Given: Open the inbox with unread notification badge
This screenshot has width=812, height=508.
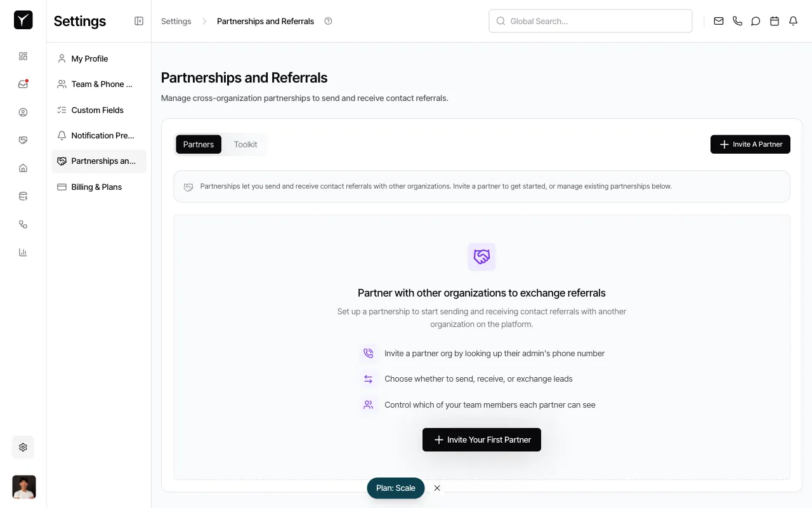Looking at the screenshot, I should tap(23, 84).
